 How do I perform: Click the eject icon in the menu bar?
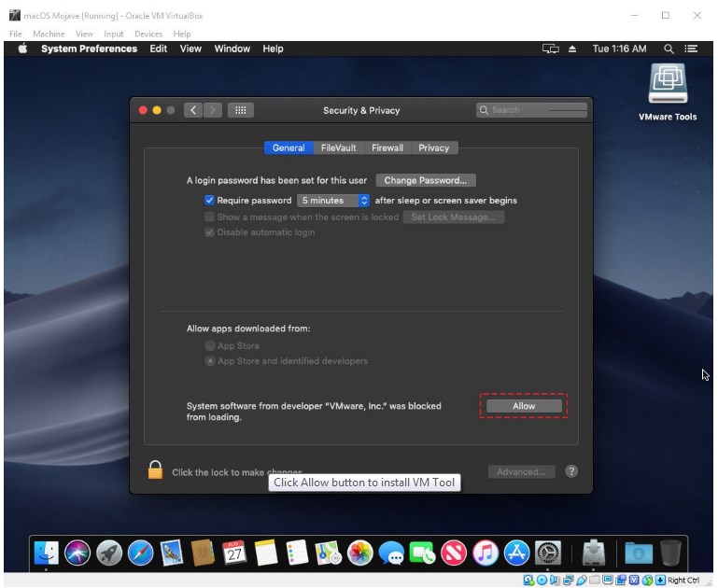(x=572, y=49)
